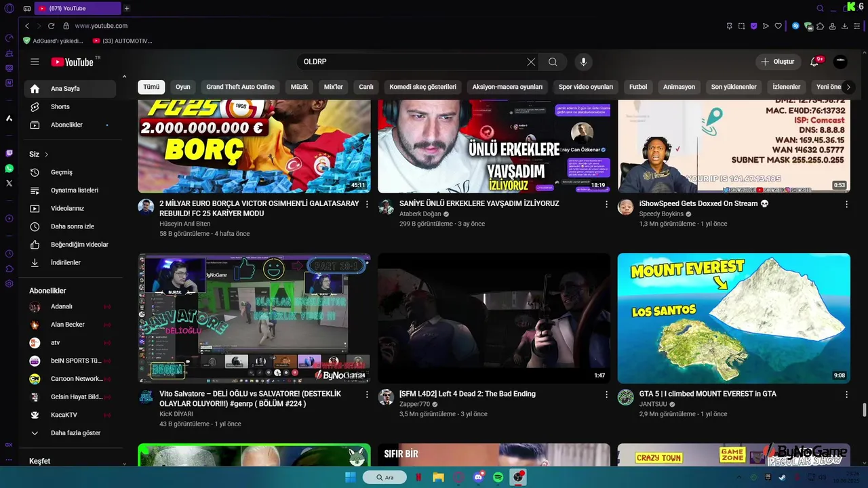Image resolution: width=868 pixels, height=488 pixels.
Task: Open the GX Control speedometer in the sidebar
Action: [9, 38]
